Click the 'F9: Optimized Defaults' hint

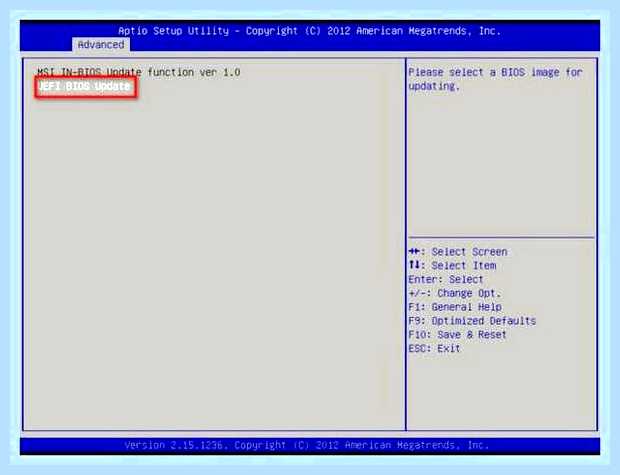pyautogui.click(x=472, y=321)
